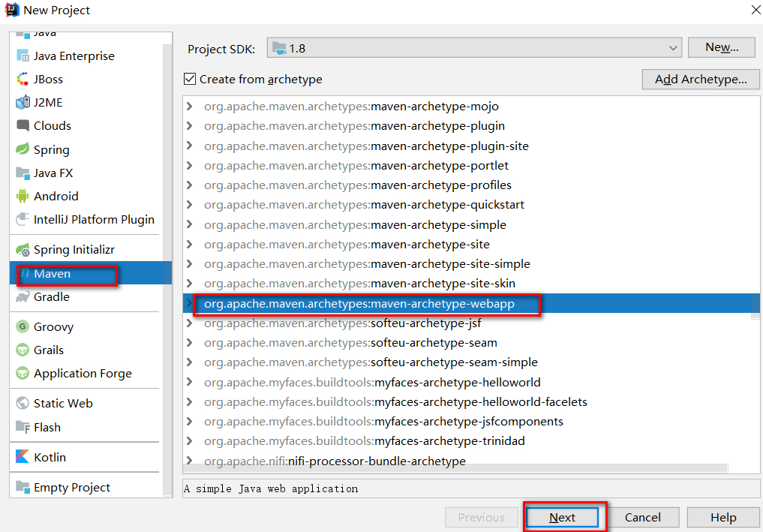Expand the softeu-archetype-jsf entry
Viewport: 763px width, 532px height.
coord(190,323)
